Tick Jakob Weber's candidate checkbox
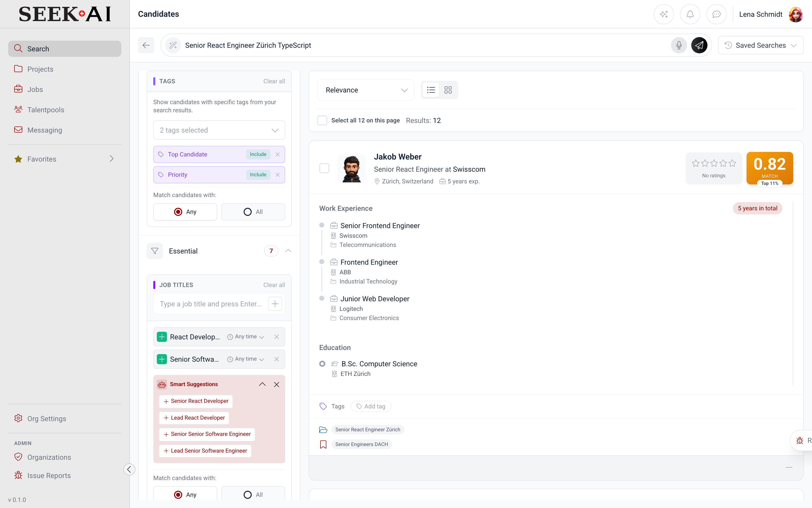The height and width of the screenshot is (508, 812). [324, 168]
